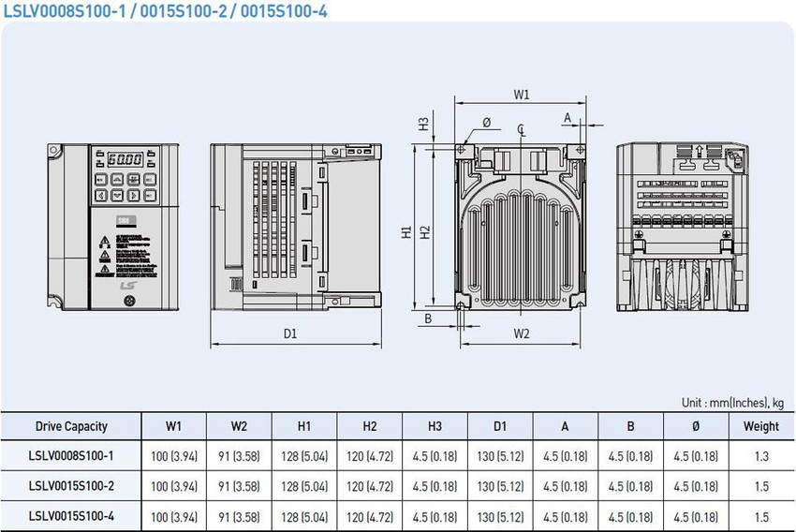Click the A table column header
This screenshot has width=796, height=532.
pyautogui.click(x=565, y=426)
